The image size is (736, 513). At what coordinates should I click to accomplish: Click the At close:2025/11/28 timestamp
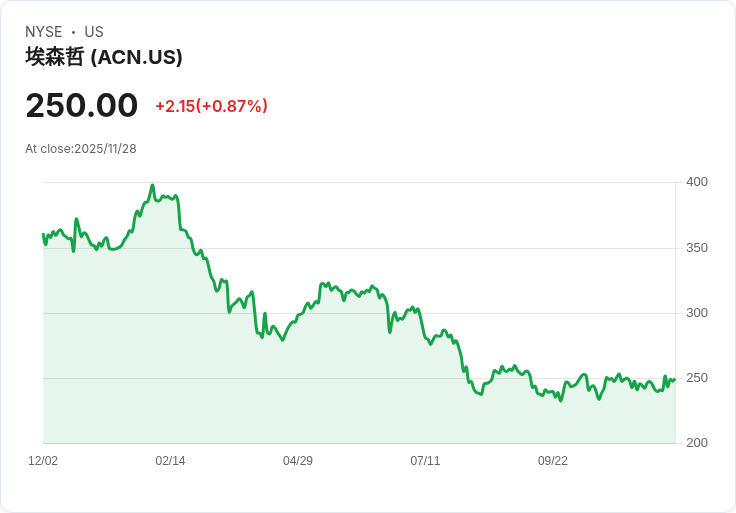81,149
